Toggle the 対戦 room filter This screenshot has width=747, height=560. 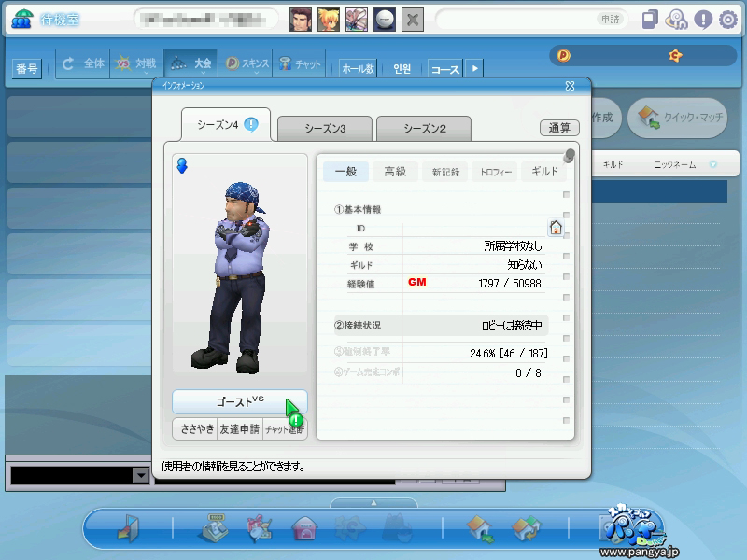[135, 64]
